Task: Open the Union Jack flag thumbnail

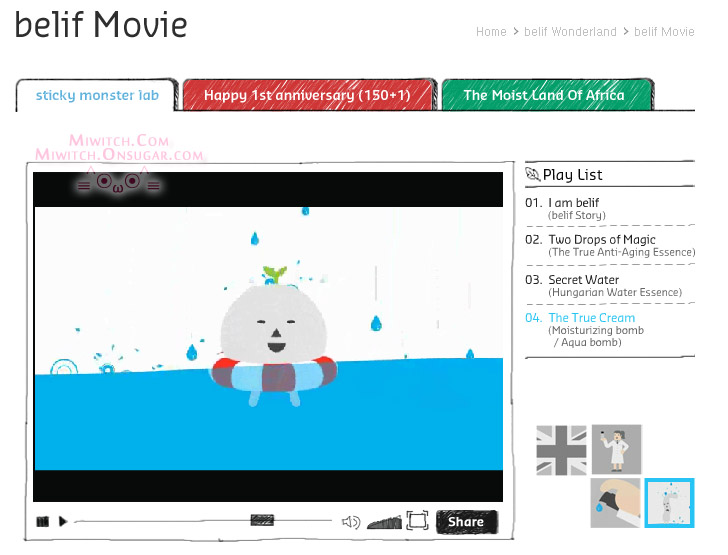Action: (561, 450)
